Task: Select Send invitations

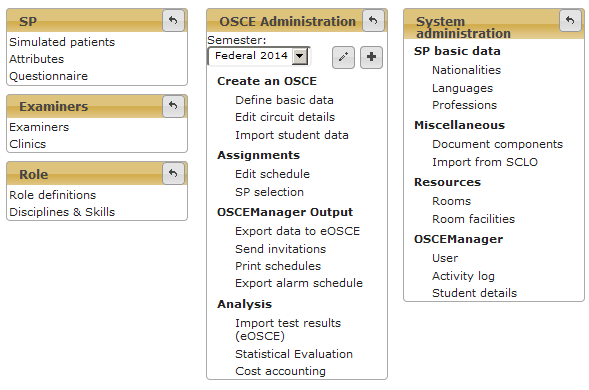Action: [280, 249]
